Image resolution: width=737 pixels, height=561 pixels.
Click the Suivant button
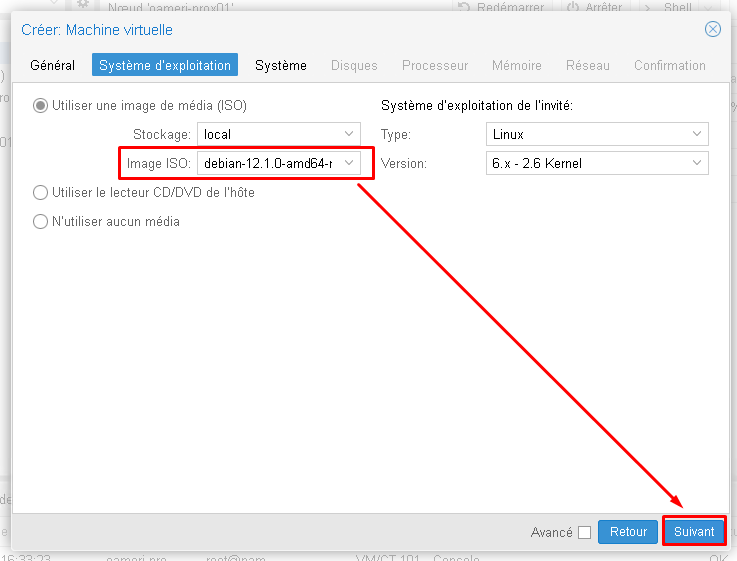694,532
